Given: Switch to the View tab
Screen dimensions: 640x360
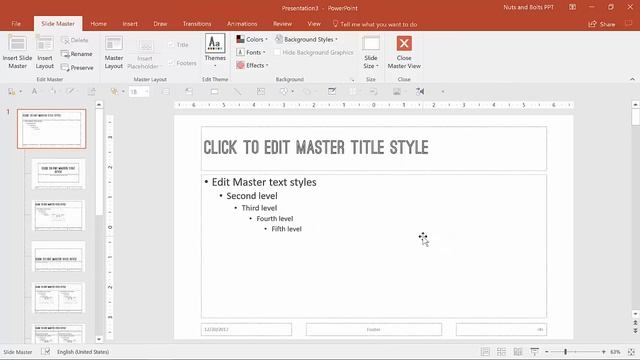Looking at the screenshot, I should coord(314,24).
